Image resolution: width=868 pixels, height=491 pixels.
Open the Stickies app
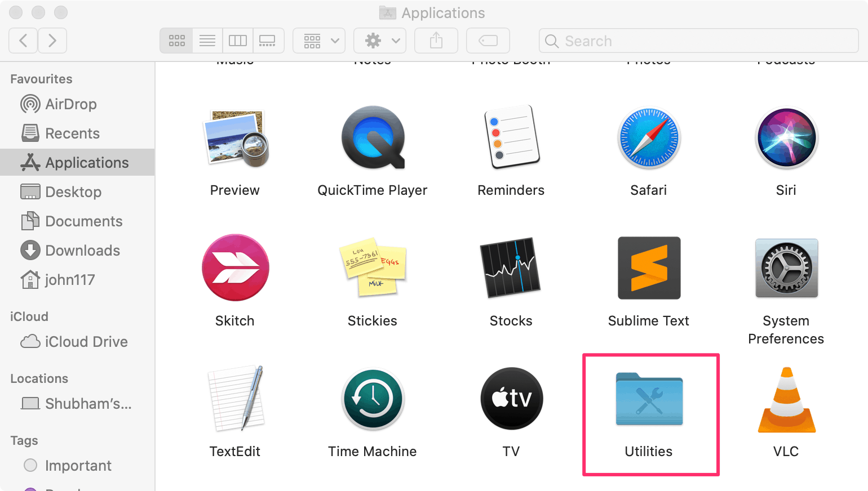click(373, 267)
